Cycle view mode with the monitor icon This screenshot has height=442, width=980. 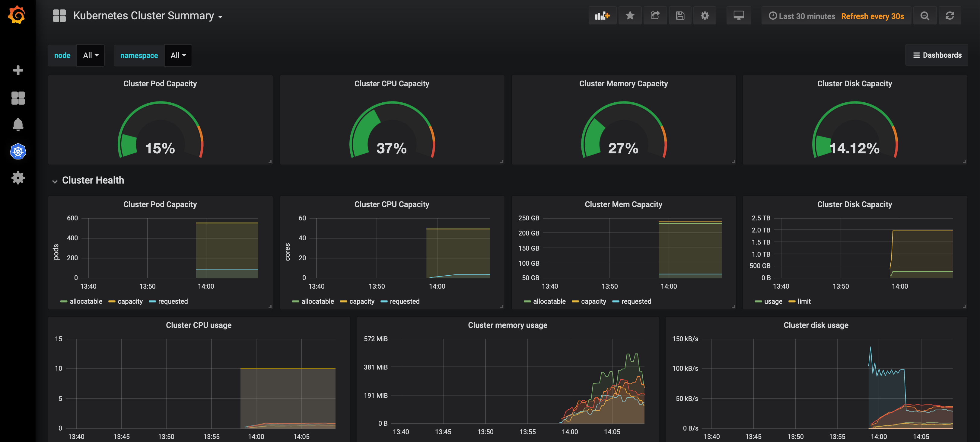click(738, 16)
